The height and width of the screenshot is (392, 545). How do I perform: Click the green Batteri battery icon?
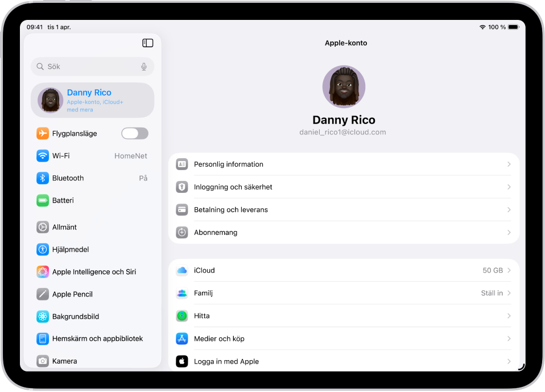[x=42, y=200]
